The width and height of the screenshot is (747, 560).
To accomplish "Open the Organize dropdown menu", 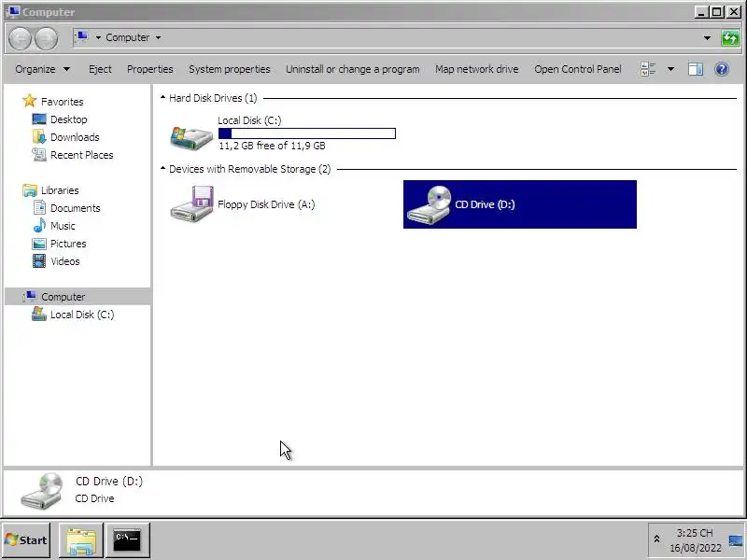I will [x=42, y=69].
